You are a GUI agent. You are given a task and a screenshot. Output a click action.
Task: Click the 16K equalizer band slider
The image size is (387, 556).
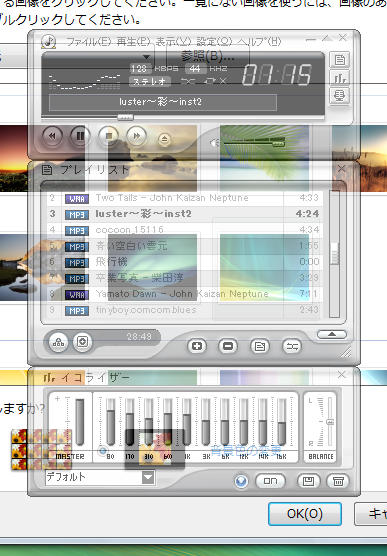(282, 422)
